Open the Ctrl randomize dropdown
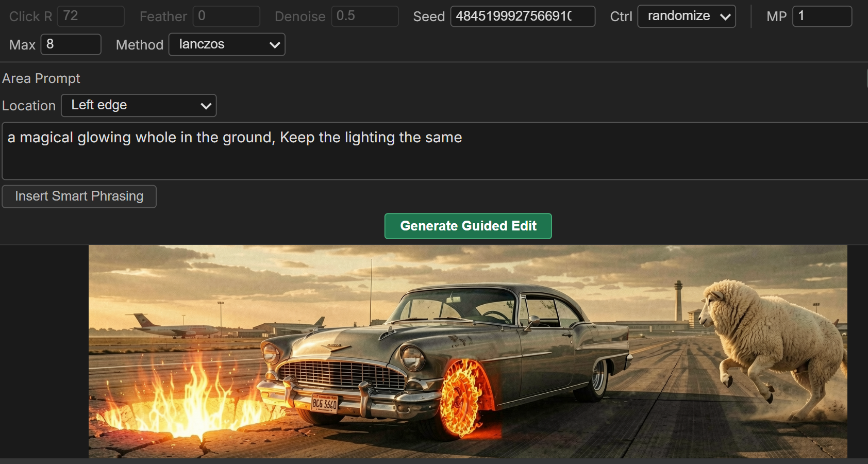The height and width of the screenshot is (464, 868). coord(687,16)
